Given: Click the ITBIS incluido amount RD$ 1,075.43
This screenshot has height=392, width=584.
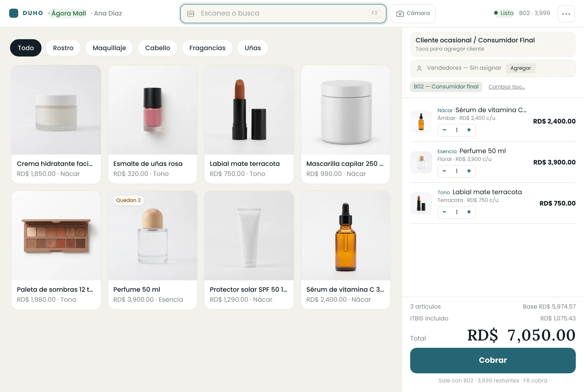Looking at the screenshot, I should click(558, 319).
